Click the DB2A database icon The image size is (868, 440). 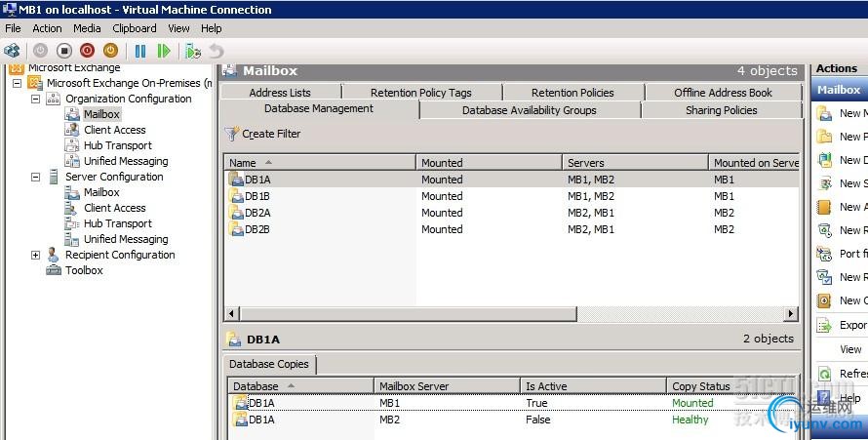[x=236, y=213]
